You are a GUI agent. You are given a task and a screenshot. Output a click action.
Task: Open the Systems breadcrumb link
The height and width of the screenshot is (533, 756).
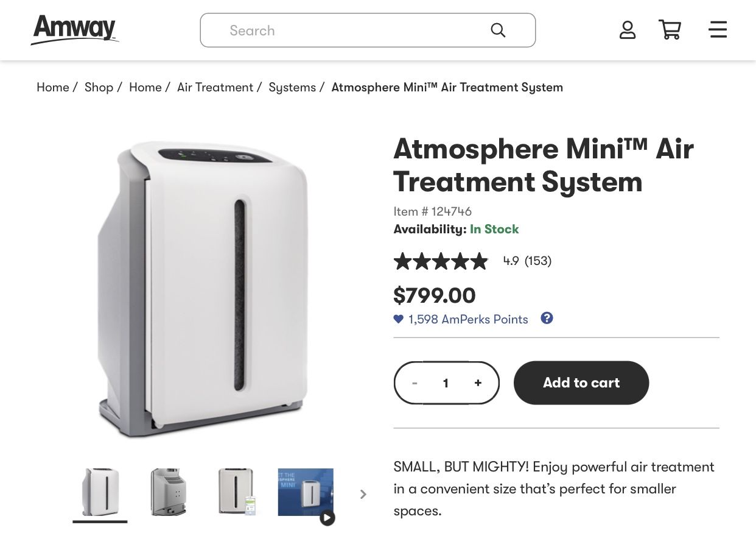click(x=292, y=87)
